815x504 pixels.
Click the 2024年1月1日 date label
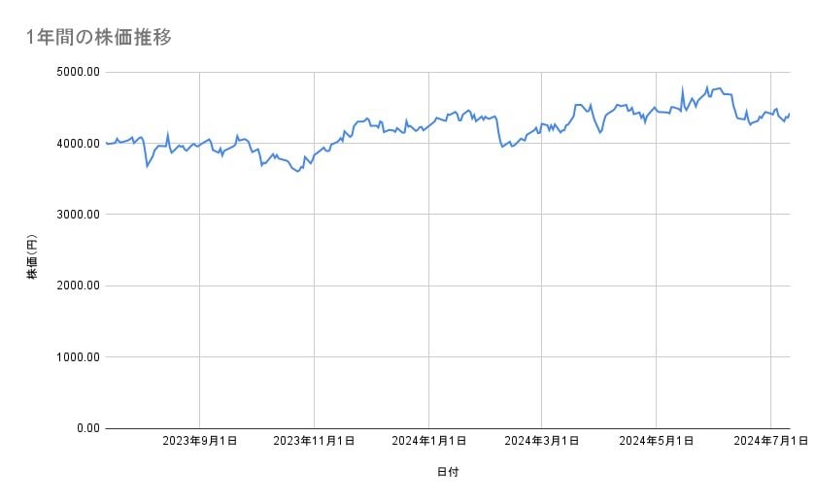click(428, 441)
